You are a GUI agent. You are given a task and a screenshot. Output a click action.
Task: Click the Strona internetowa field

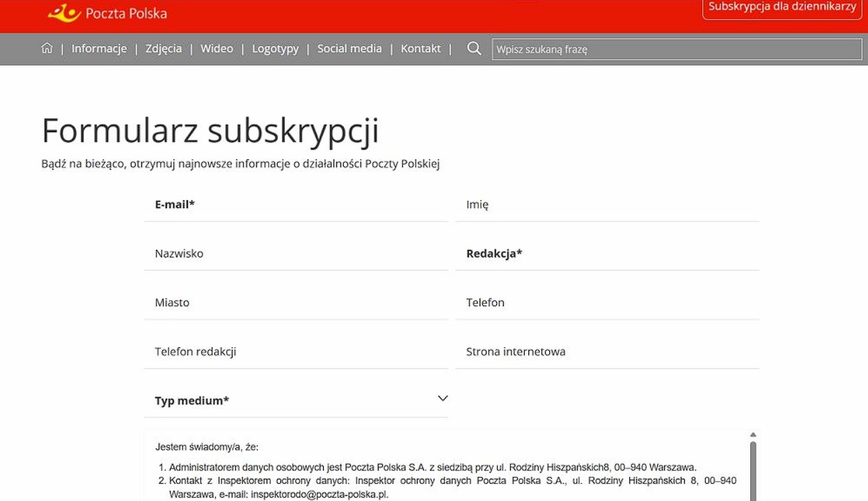pyautogui.click(x=607, y=352)
